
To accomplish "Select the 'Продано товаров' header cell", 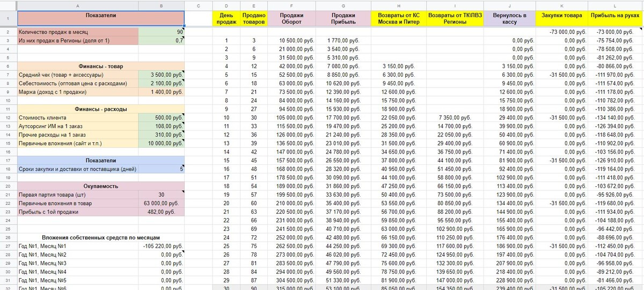I will pyautogui.click(x=253, y=19).
